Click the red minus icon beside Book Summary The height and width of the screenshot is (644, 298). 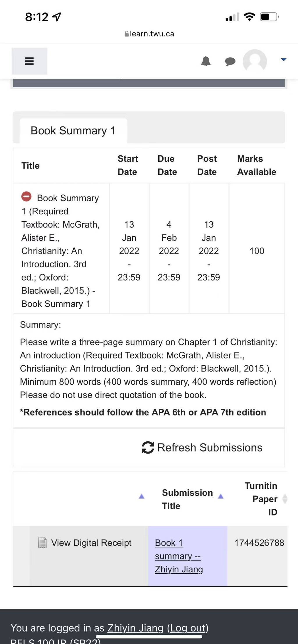[26, 197]
